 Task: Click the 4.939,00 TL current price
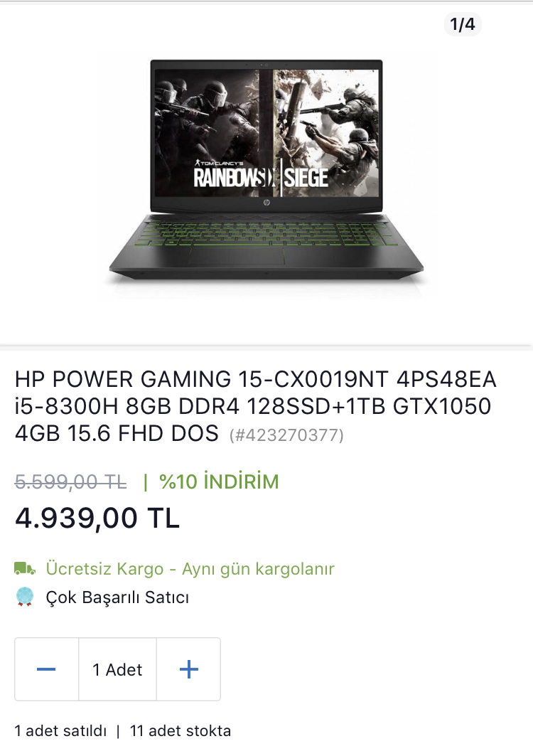coord(97,518)
